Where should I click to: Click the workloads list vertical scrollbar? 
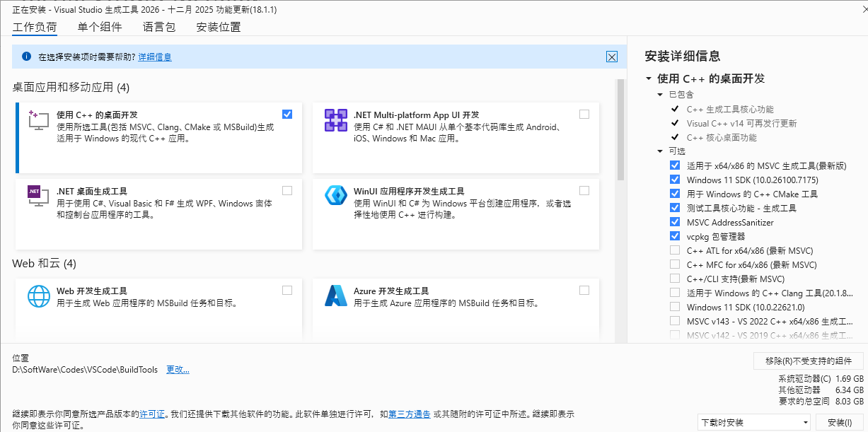pyautogui.click(x=621, y=130)
